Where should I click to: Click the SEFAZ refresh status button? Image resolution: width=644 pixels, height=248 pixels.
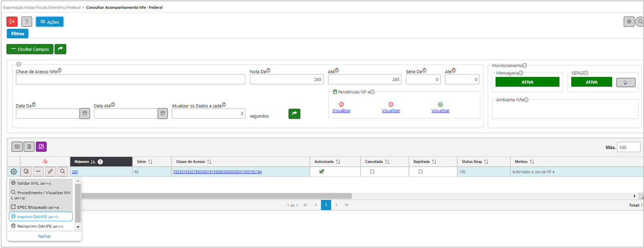point(626,82)
